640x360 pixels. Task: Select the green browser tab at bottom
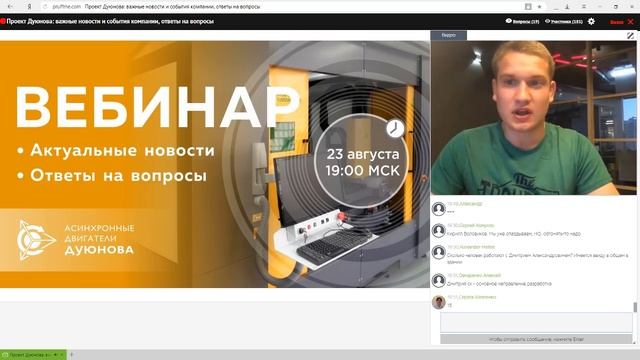(x=33, y=355)
